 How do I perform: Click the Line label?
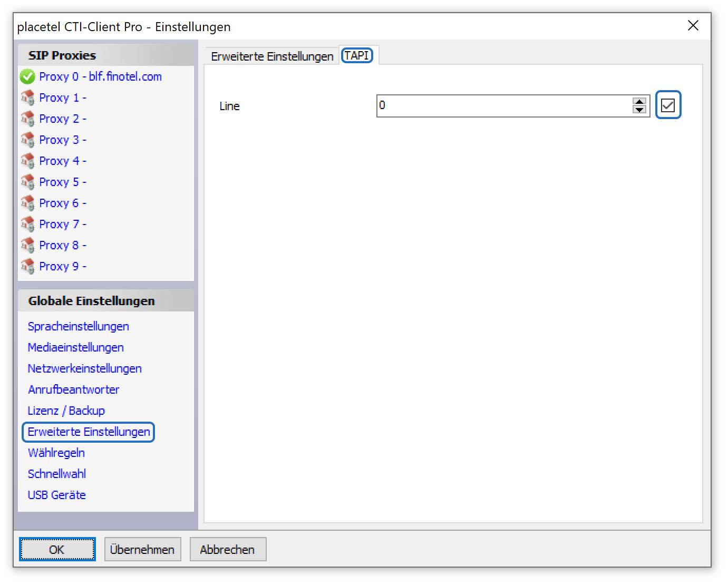tap(229, 106)
